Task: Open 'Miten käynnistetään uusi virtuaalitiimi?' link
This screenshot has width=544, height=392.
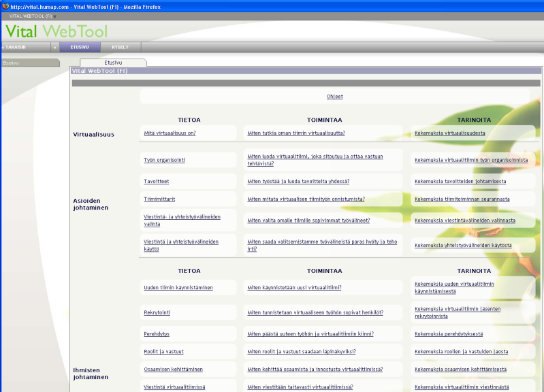Action: pyautogui.click(x=294, y=288)
